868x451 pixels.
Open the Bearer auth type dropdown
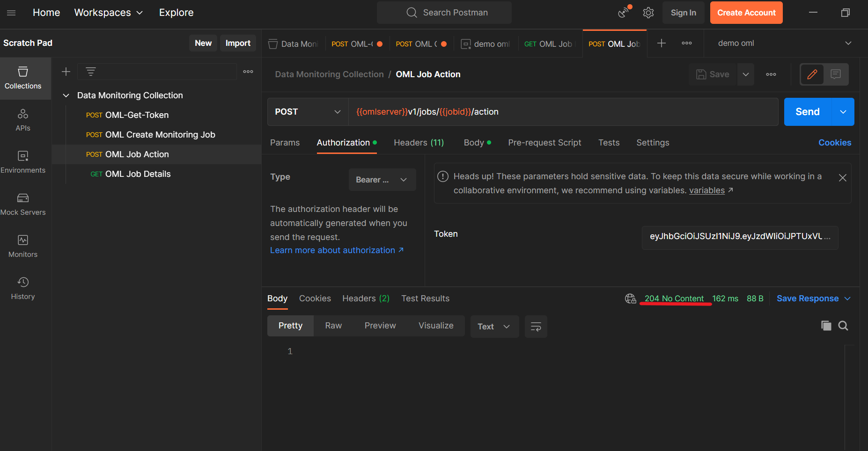382,180
